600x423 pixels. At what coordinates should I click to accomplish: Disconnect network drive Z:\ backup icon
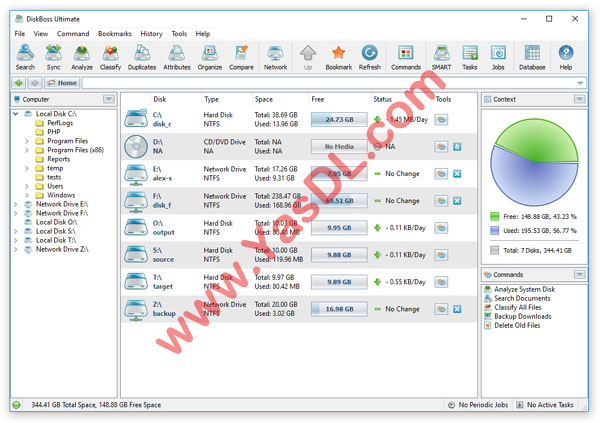point(457,309)
